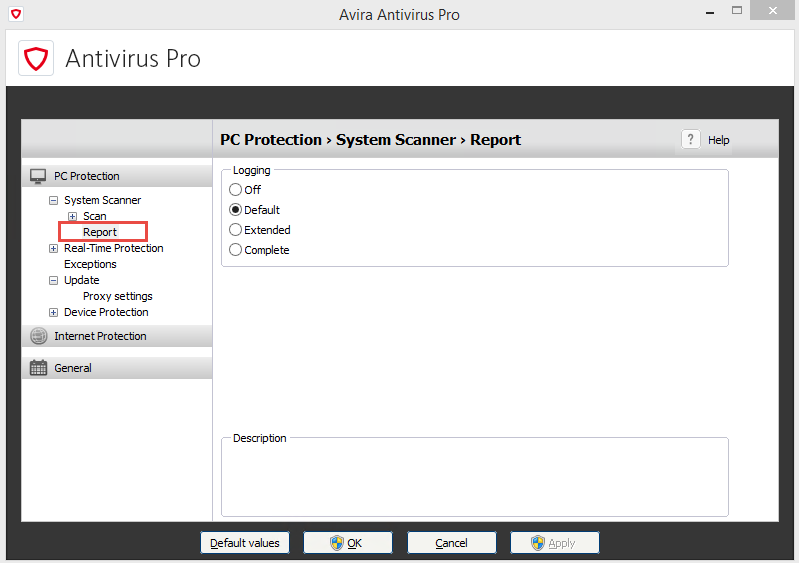Viewport: 799px width, 563px height.
Task: Open Proxy settings in the tree
Action: pyautogui.click(x=118, y=297)
